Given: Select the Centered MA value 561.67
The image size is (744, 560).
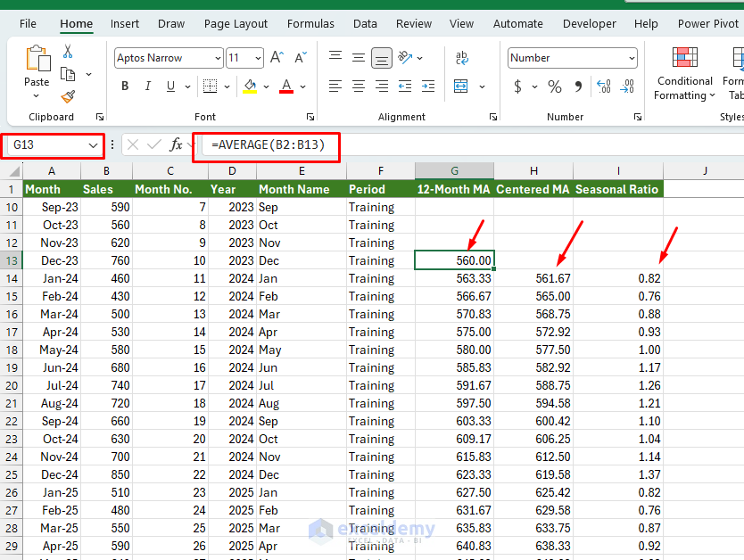Looking at the screenshot, I should click(533, 278).
